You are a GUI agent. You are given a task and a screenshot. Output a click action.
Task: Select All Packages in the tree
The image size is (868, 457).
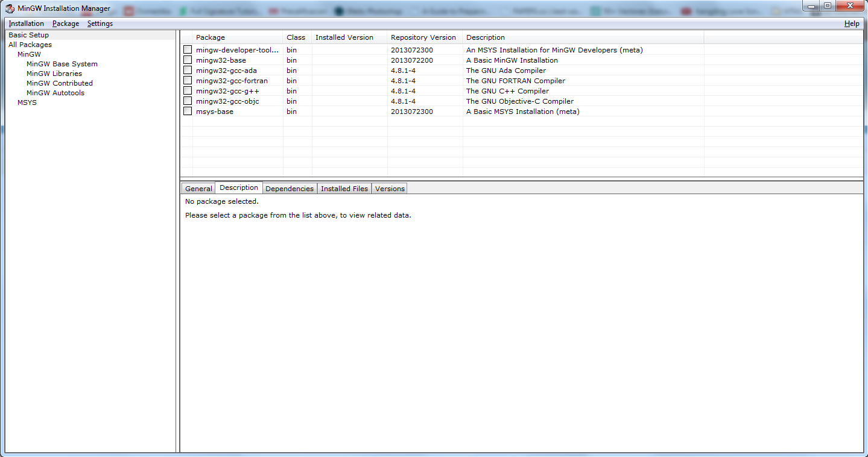30,45
